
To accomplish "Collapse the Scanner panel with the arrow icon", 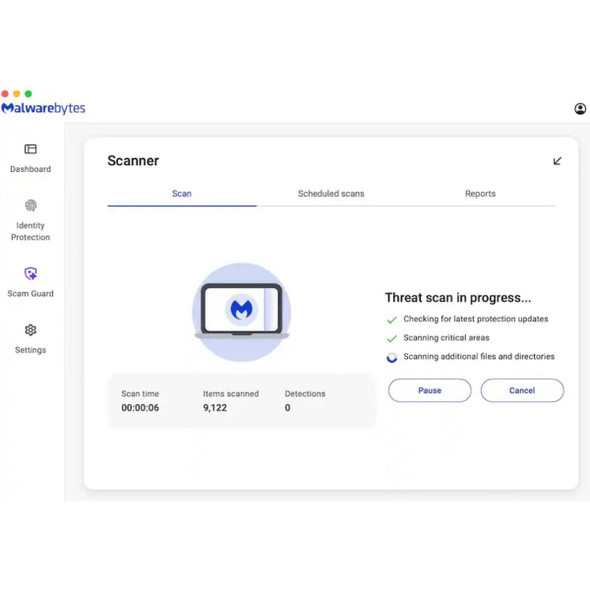I will [x=557, y=161].
